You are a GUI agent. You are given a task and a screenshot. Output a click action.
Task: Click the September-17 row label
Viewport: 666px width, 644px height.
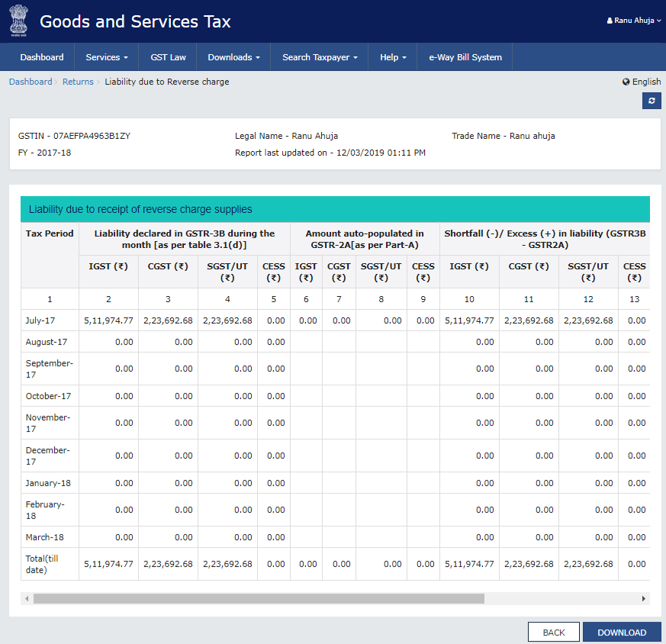click(50, 369)
